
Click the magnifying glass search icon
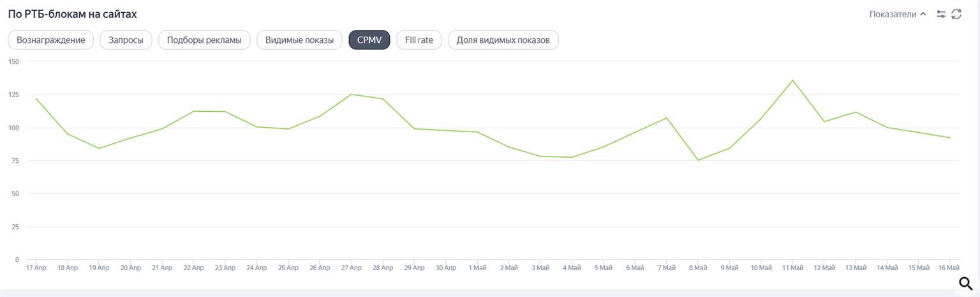pyautogui.click(x=966, y=284)
